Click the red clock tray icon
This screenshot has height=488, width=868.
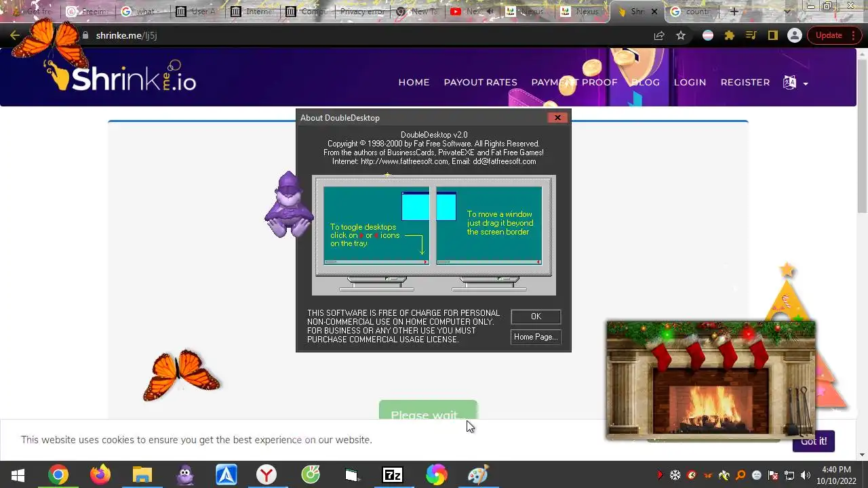tap(692, 475)
